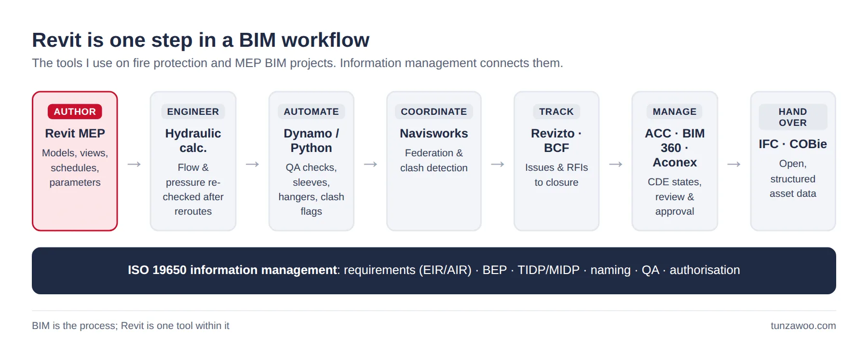The image size is (868, 357).
Task: Select the COORDINATE badge
Action: click(x=434, y=111)
